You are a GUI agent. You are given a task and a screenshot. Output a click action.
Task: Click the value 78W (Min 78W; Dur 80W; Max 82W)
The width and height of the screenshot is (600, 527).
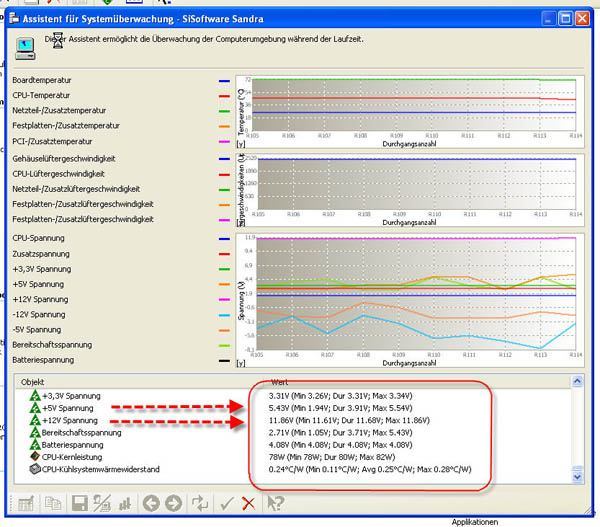pyautogui.click(x=332, y=457)
